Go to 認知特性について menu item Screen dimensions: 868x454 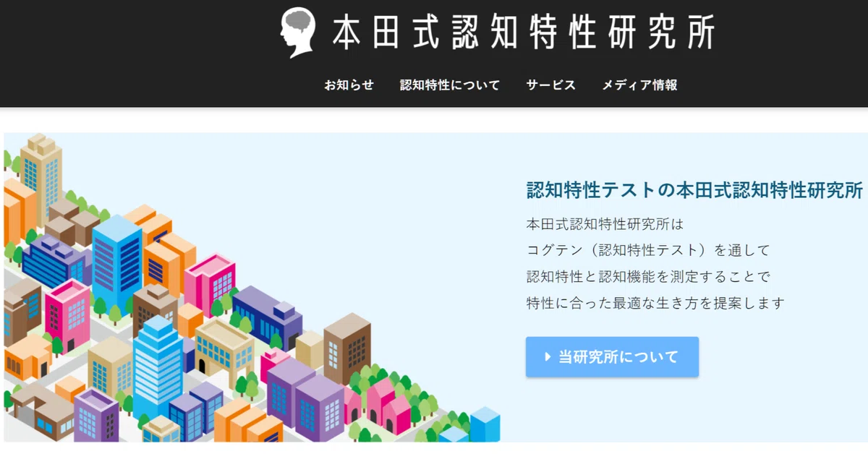coord(450,85)
